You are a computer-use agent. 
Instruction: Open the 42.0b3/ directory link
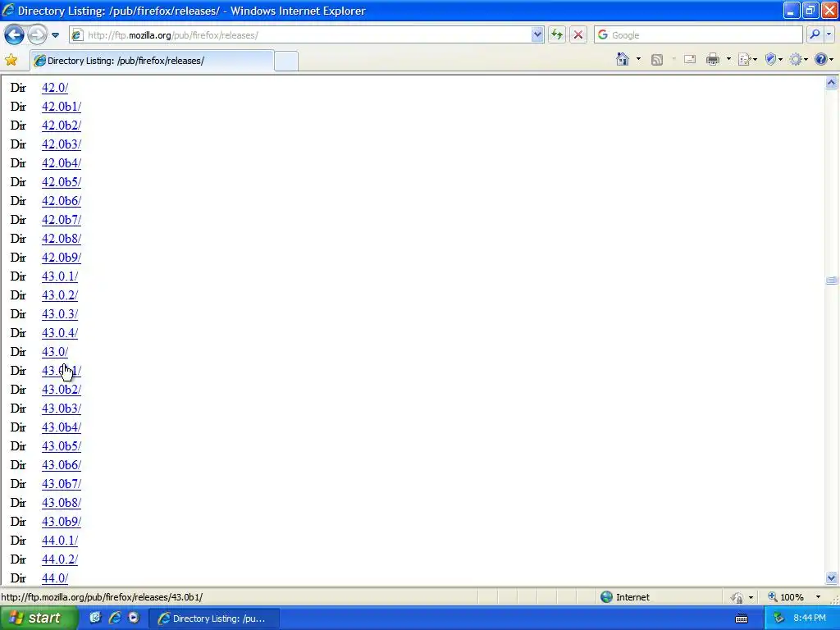(62, 144)
